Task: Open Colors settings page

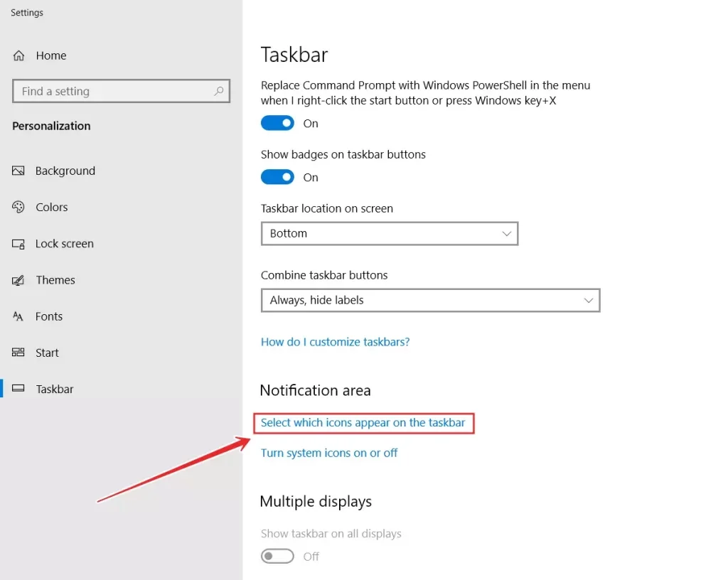Action: 51,207
